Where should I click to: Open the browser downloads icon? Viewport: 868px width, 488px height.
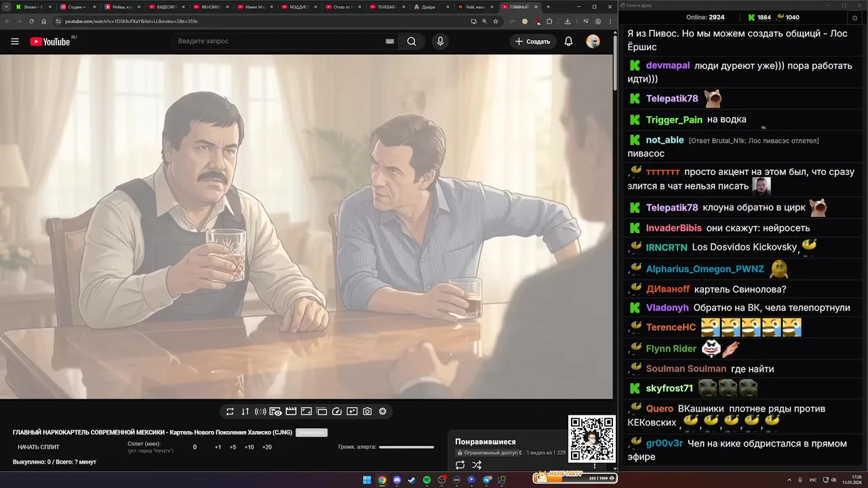[568, 22]
